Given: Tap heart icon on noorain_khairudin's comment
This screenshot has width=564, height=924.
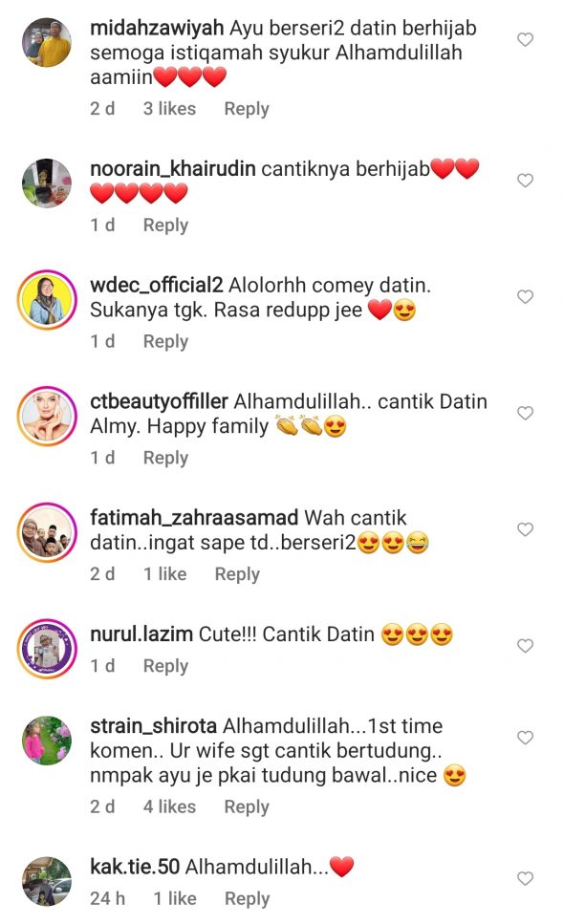Looking at the screenshot, I should click(x=525, y=181).
